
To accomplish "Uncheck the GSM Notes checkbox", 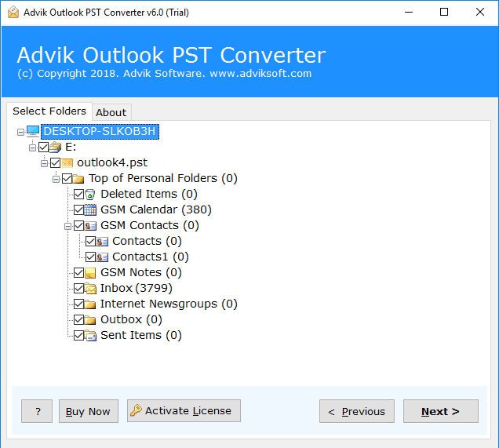I will point(78,273).
